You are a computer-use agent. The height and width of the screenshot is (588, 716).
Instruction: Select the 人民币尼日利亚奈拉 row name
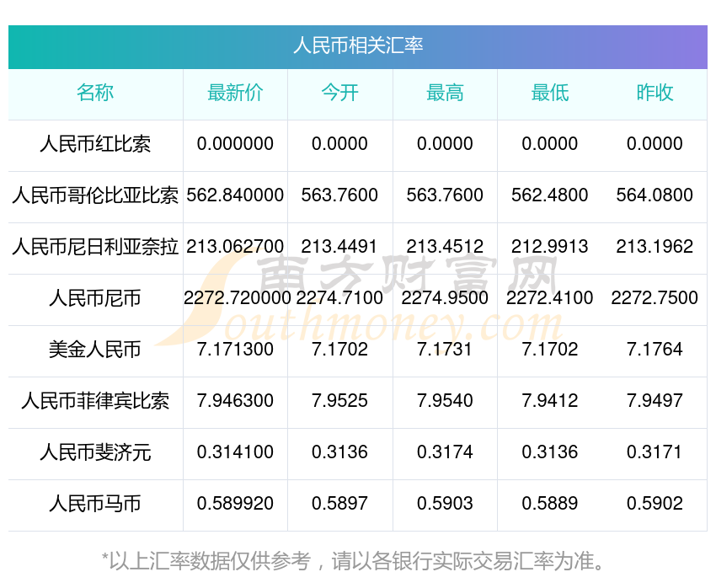click(95, 247)
